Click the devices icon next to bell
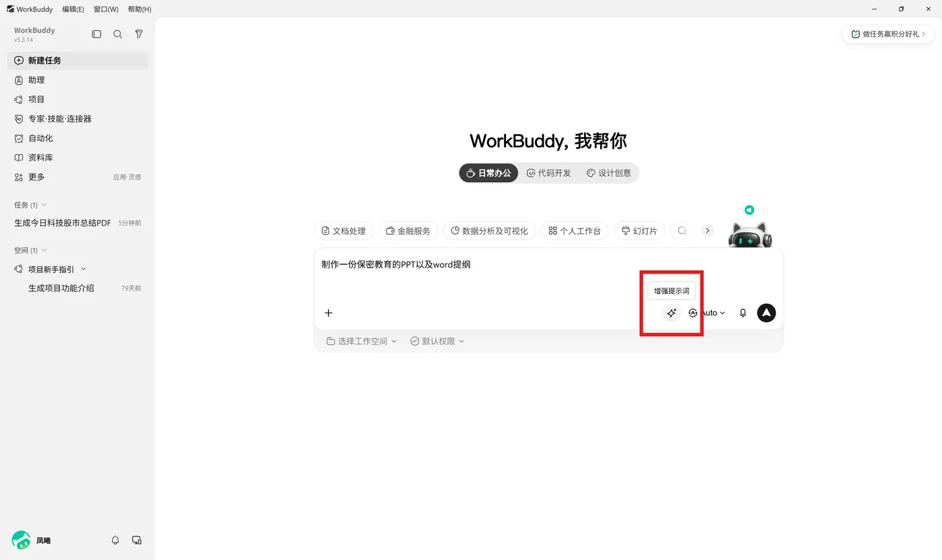The image size is (942, 560). [137, 540]
